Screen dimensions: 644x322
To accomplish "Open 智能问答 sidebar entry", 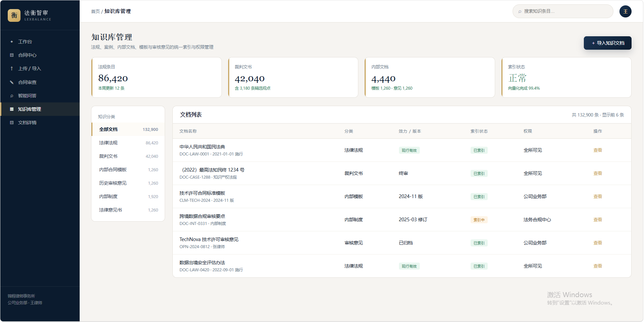I will pyautogui.click(x=40, y=96).
